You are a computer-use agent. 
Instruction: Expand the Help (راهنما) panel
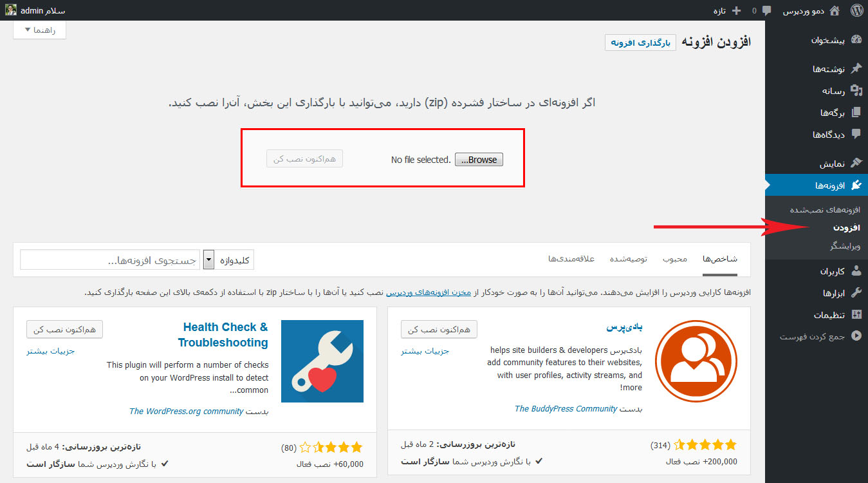(39, 30)
